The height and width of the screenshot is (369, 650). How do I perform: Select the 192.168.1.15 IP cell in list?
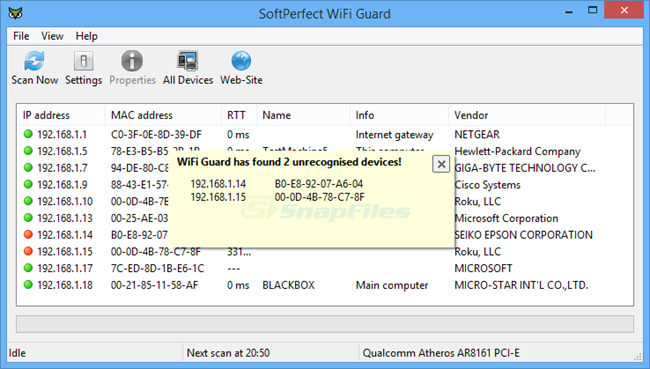65,252
